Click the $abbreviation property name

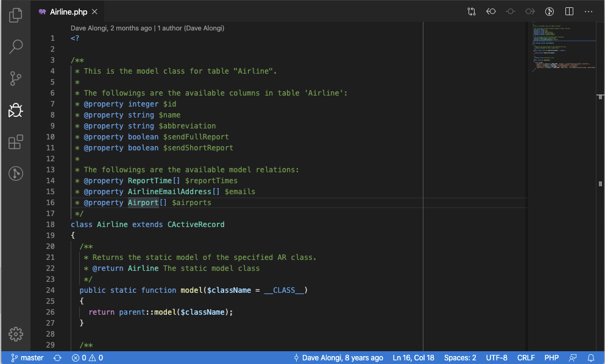[x=187, y=126]
